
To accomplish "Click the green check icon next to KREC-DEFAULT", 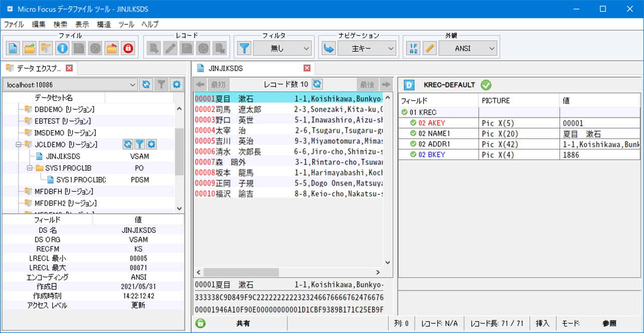I will [x=486, y=85].
